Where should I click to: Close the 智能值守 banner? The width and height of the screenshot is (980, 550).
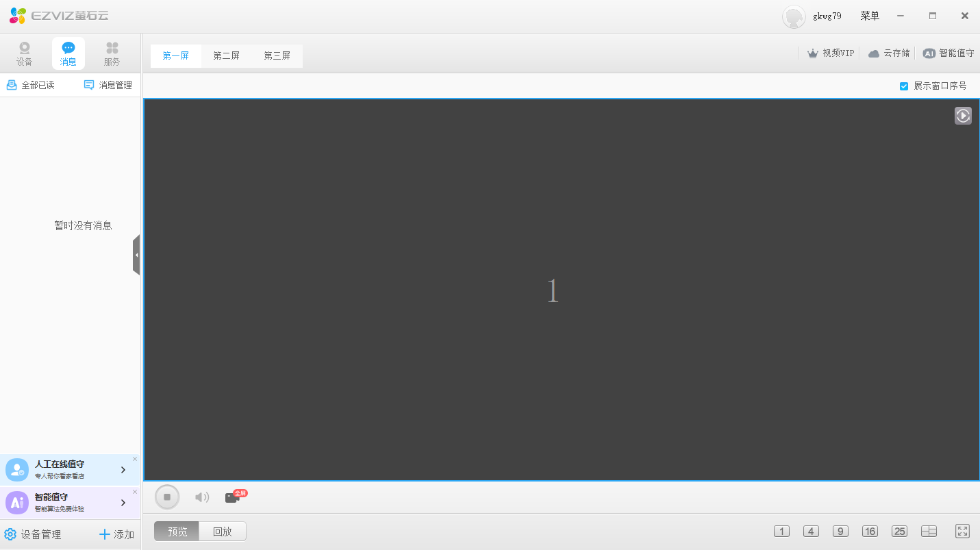pyautogui.click(x=135, y=492)
